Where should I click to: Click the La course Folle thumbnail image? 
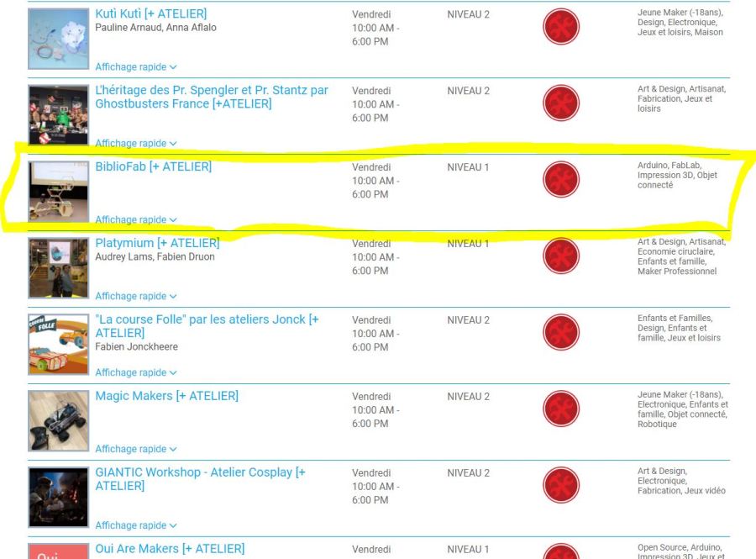(x=58, y=344)
